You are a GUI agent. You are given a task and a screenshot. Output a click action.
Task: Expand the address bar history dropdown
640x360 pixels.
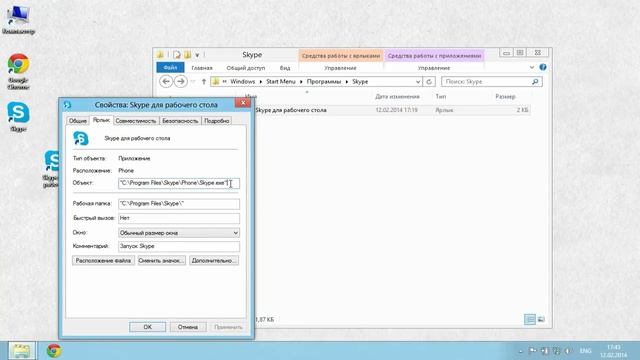418,82
